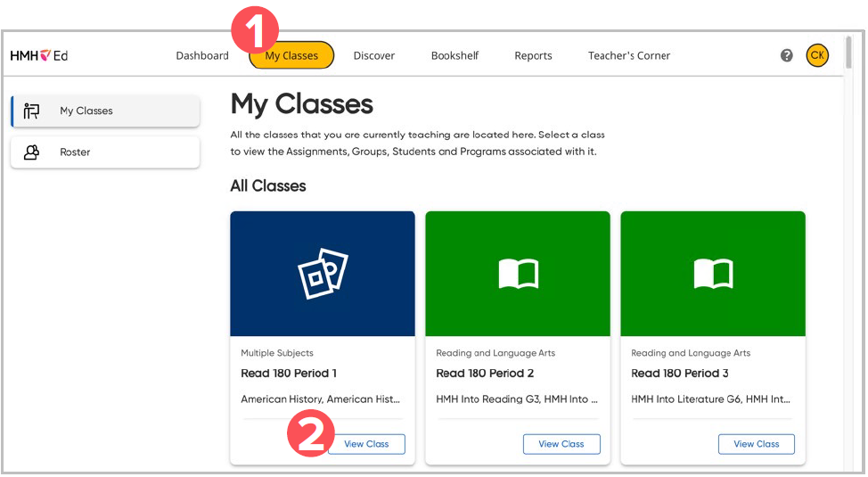Navigate to Teacher's Corner
This screenshot has height=477, width=868.
coord(629,55)
